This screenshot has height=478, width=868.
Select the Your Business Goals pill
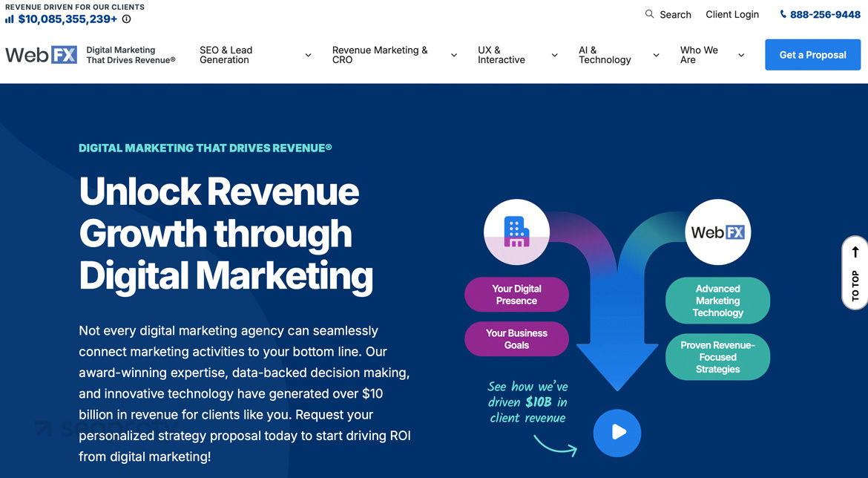(x=516, y=339)
